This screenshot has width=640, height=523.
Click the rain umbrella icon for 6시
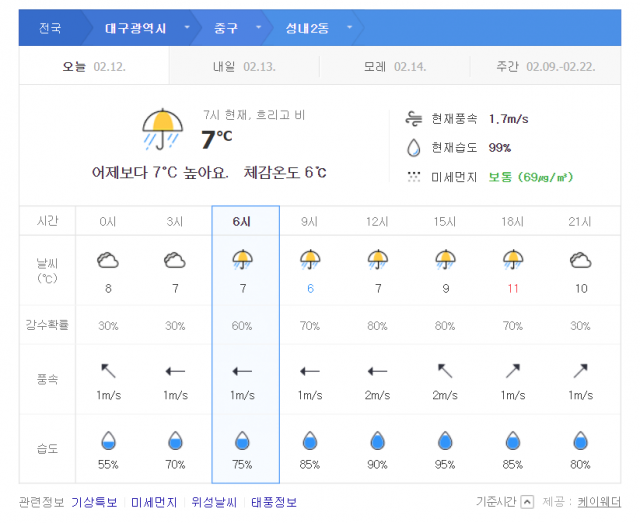point(242,259)
